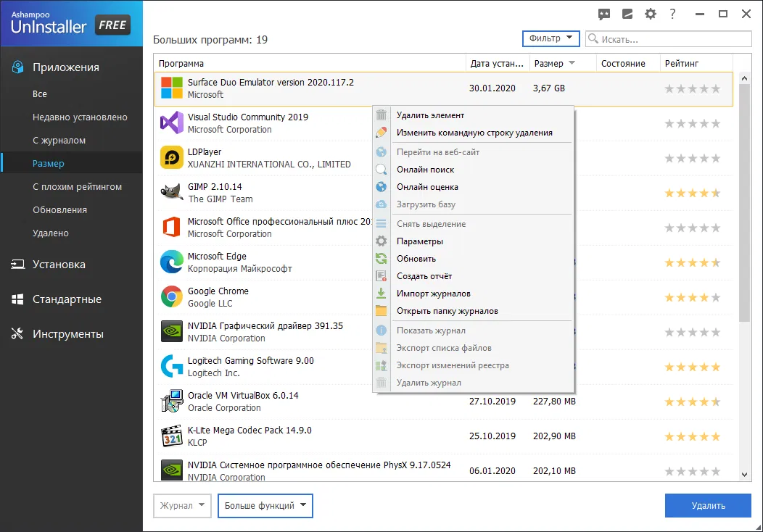Sort by Рейтинг column header

coord(696,63)
